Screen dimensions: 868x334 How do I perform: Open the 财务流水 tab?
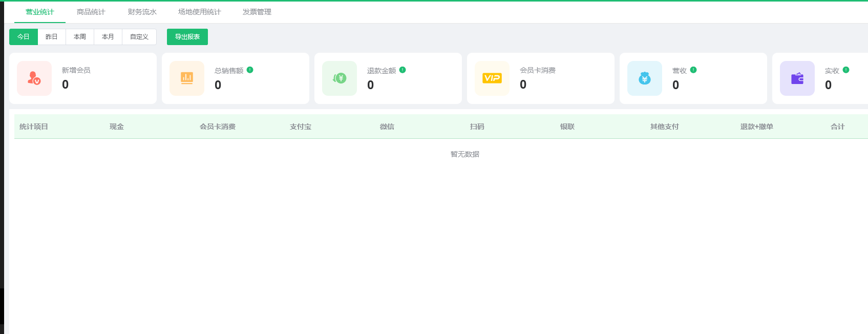click(x=142, y=12)
